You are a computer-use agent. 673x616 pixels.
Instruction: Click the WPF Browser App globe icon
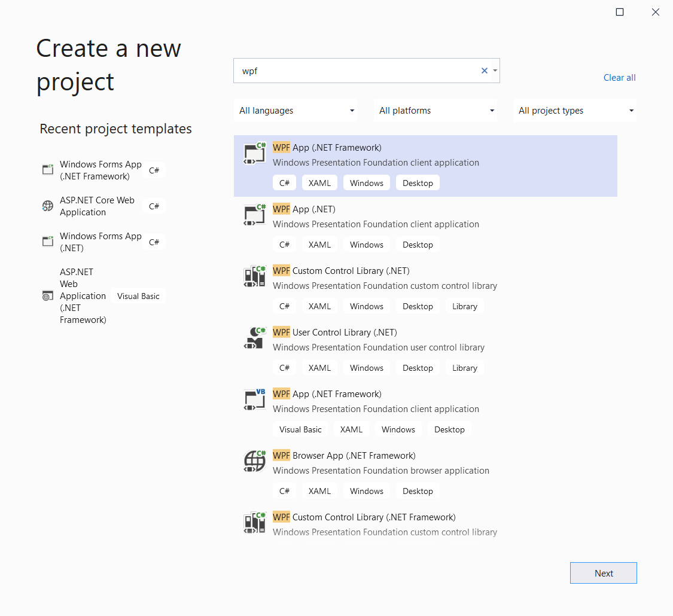click(x=254, y=461)
